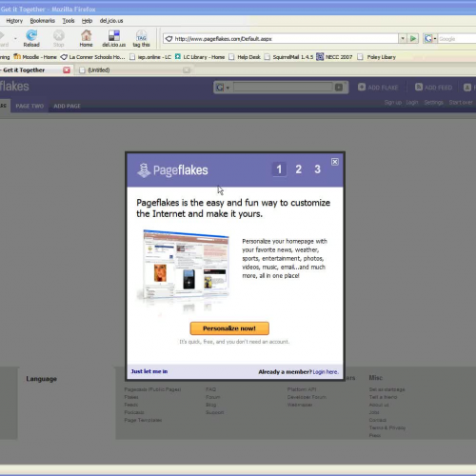
Task: Open Moodle - Home bookmark
Action: click(x=35, y=57)
